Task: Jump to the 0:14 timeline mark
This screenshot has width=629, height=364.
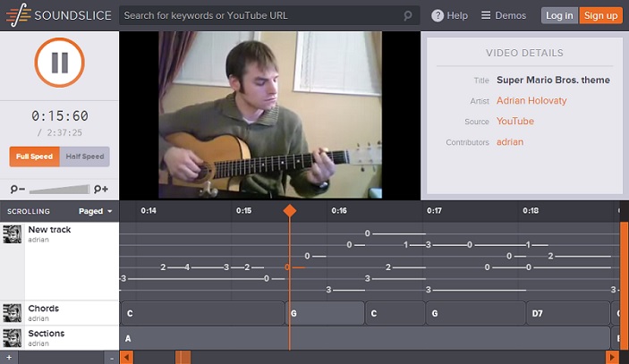Action: tap(149, 210)
